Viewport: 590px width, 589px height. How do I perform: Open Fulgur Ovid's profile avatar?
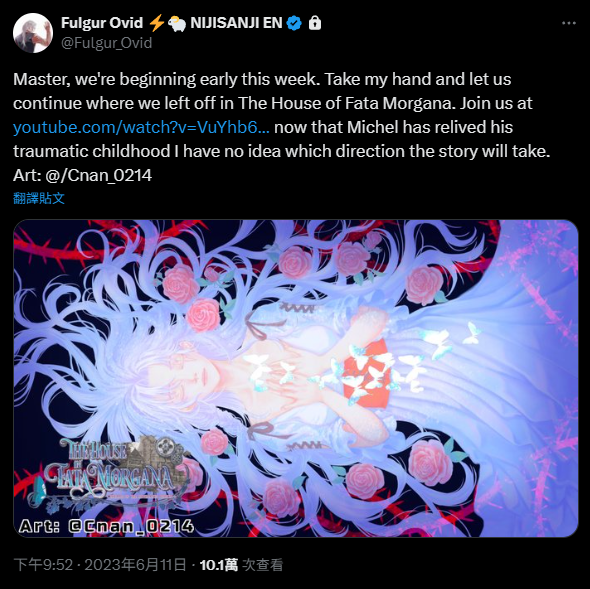33,33
